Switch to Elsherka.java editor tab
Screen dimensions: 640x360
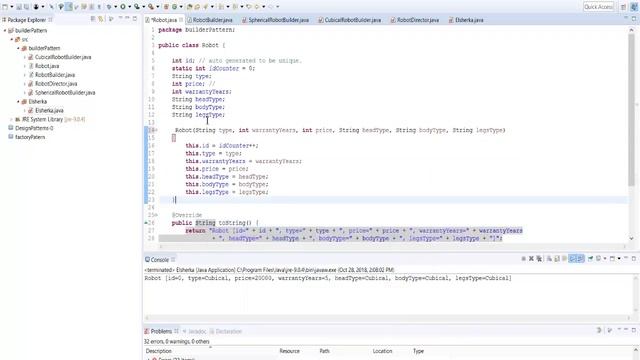(x=469, y=20)
